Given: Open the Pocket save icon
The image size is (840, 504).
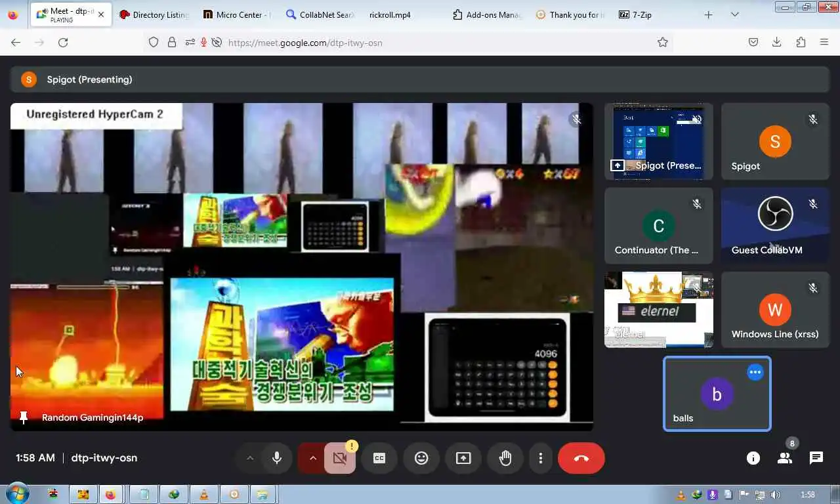Looking at the screenshot, I should (753, 42).
